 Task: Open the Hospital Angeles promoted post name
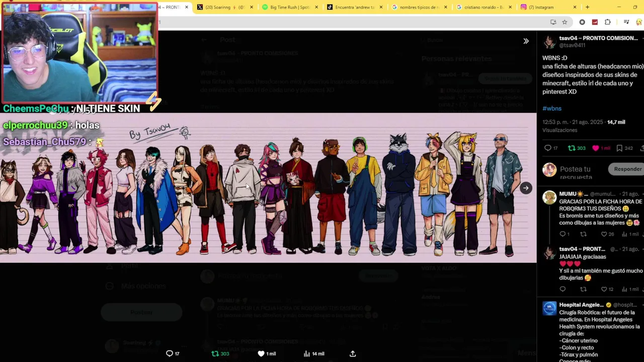(581, 305)
